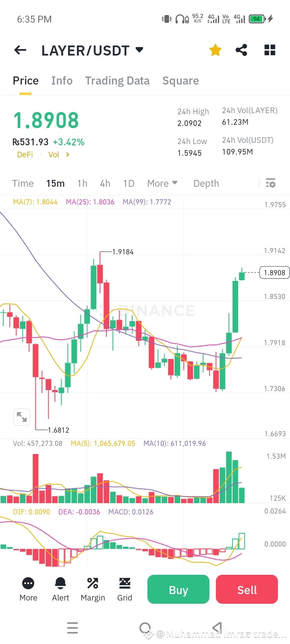The height and width of the screenshot is (644, 290).
Task: Expand chart to fullscreen
Action: point(22,417)
